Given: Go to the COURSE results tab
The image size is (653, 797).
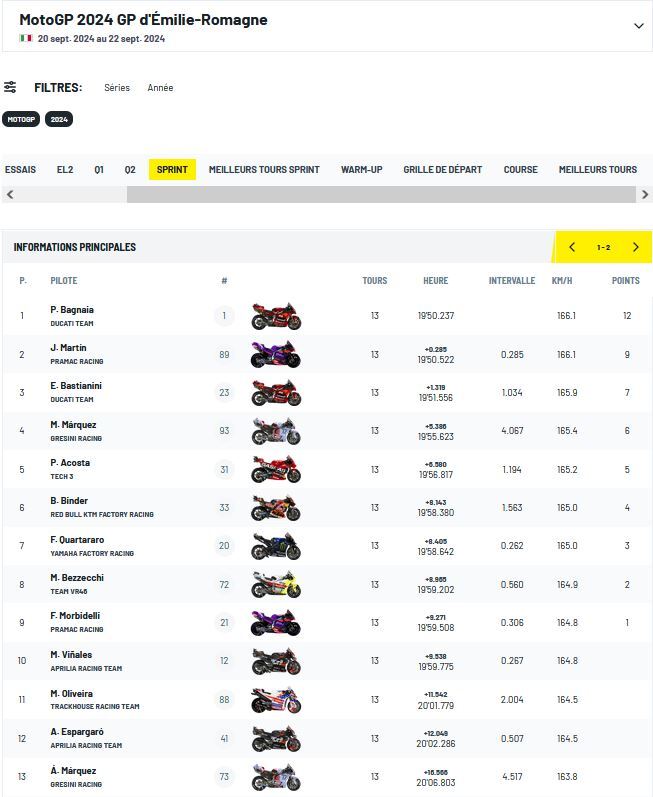Looking at the screenshot, I should [x=520, y=170].
